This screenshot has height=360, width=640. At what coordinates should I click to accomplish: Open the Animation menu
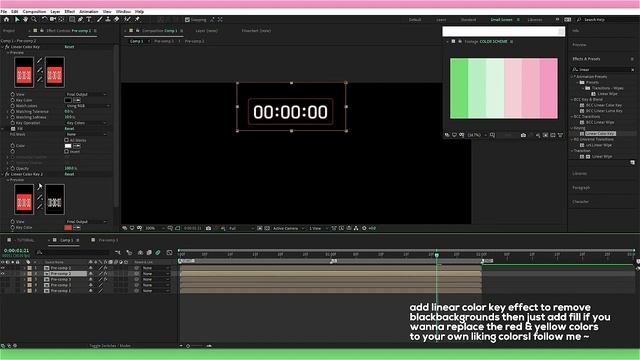pos(89,11)
